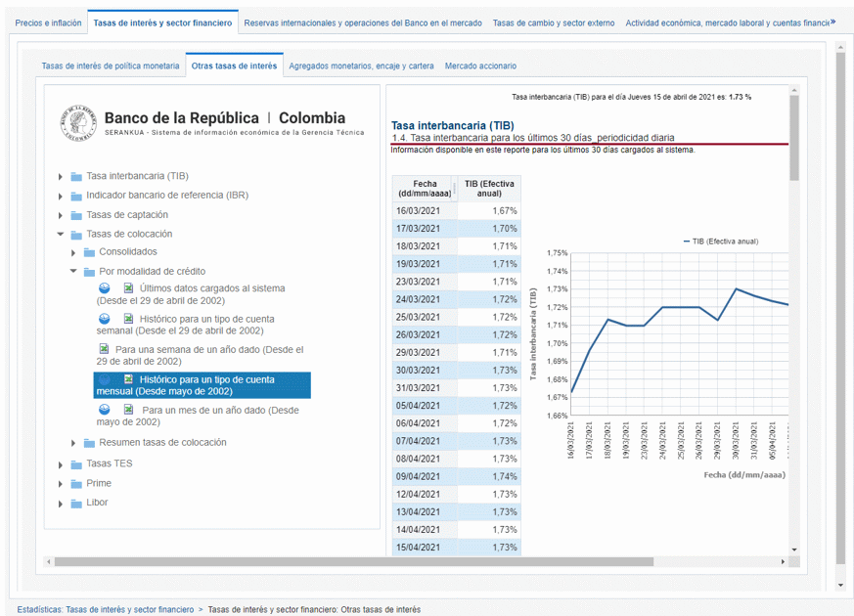Click the Banco de la República logo seal
Viewport: 854px width, 616px height.
point(78,123)
